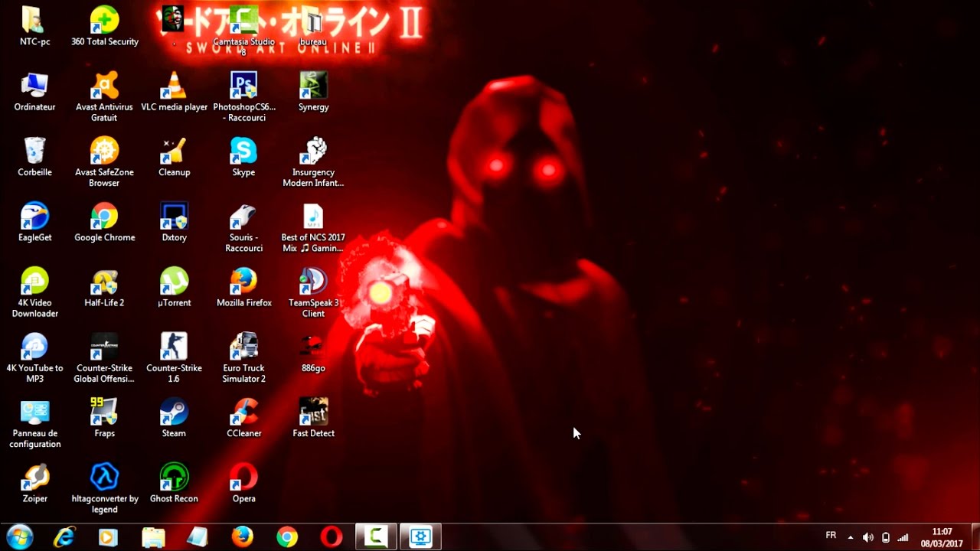This screenshot has height=551, width=980.
Task: Open Firefox from the taskbar
Action: pos(243,537)
